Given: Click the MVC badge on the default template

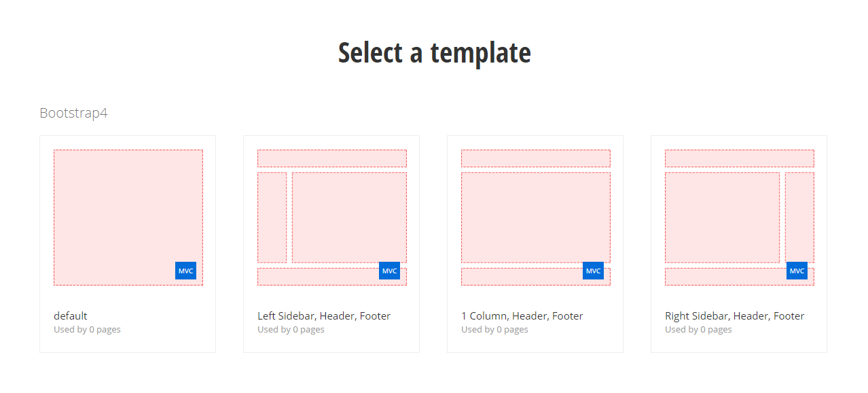Looking at the screenshot, I should [x=185, y=270].
